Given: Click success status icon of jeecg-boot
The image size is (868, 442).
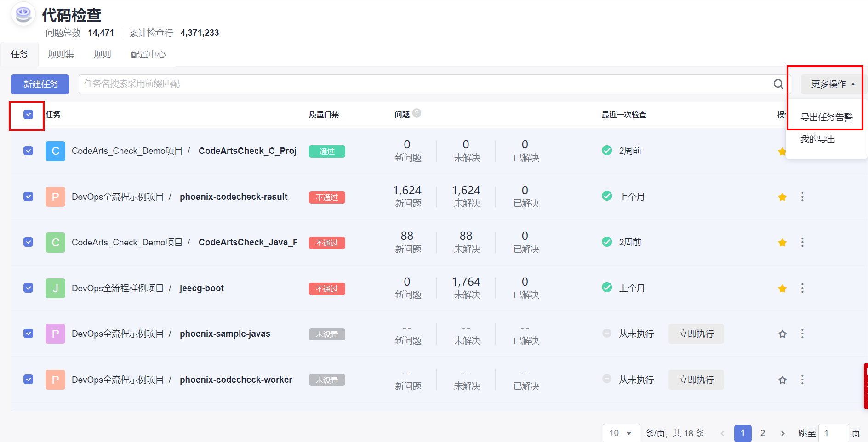Looking at the screenshot, I should (607, 287).
